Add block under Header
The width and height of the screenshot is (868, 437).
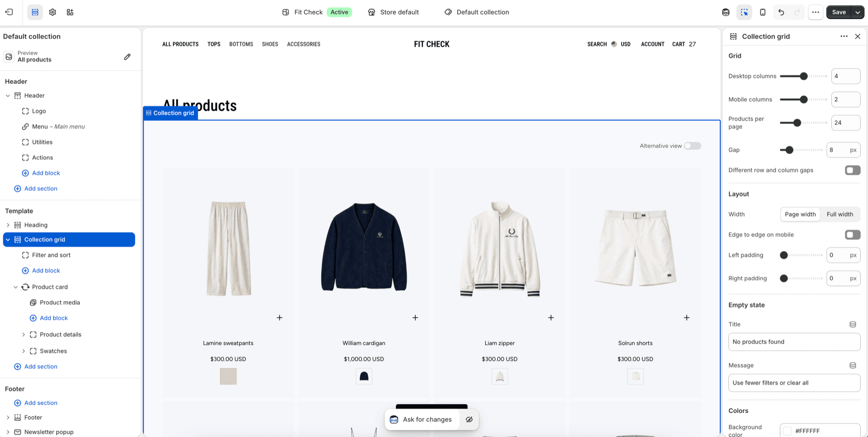click(x=46, y=173)
